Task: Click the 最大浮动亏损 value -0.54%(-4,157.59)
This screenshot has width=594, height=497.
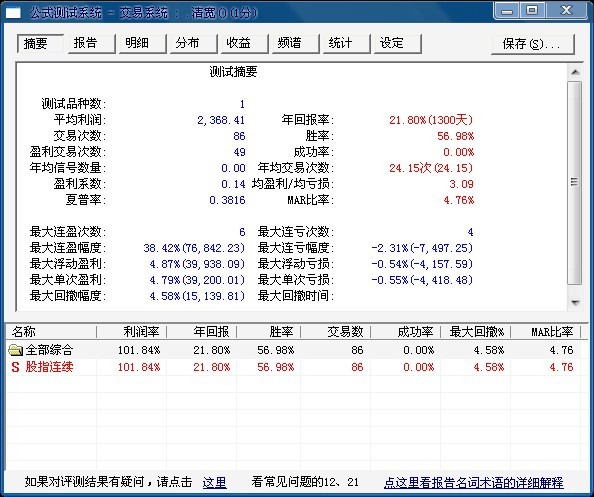Action: (x=422, y=264)
